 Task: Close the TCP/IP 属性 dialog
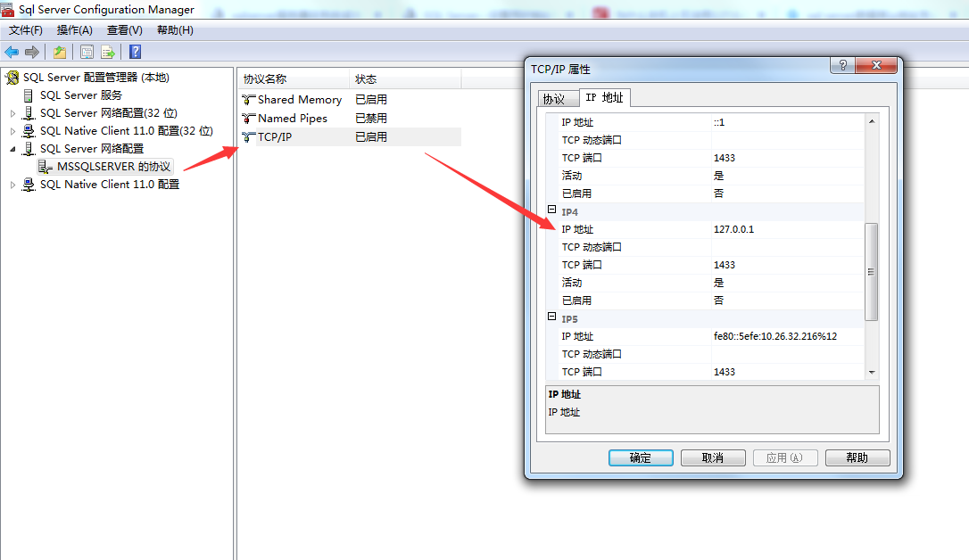tap(876, 65)
